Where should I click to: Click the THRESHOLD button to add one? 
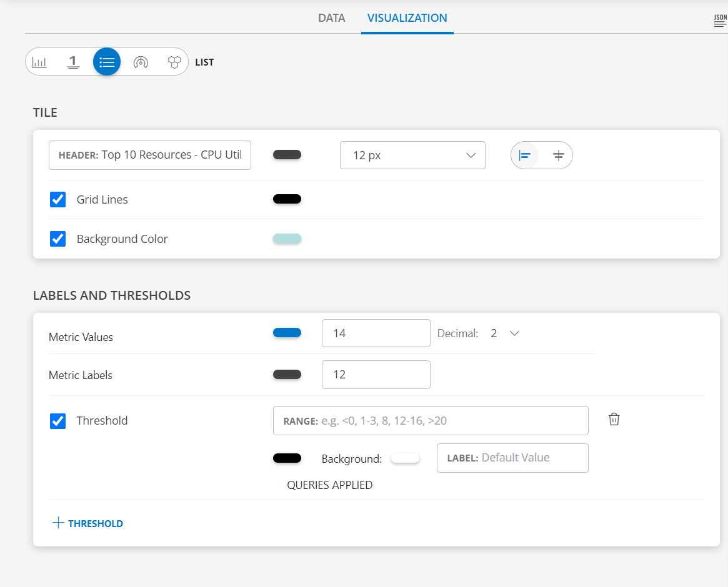pos(87,523)
